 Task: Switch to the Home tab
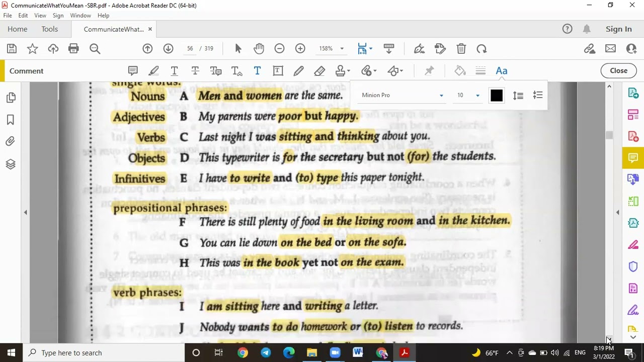point(18,29)
